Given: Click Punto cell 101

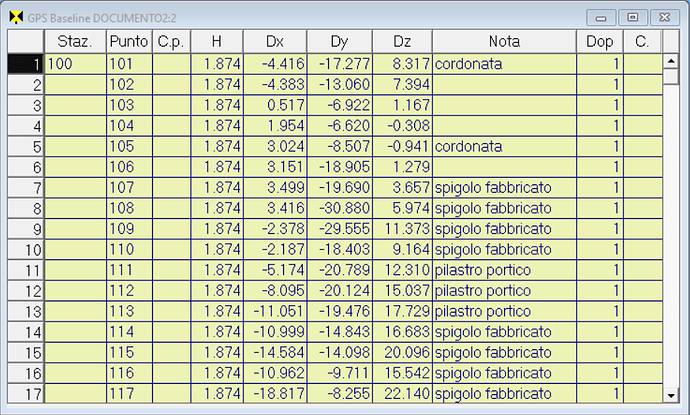Looking at the screenshot, I should 129,64.
